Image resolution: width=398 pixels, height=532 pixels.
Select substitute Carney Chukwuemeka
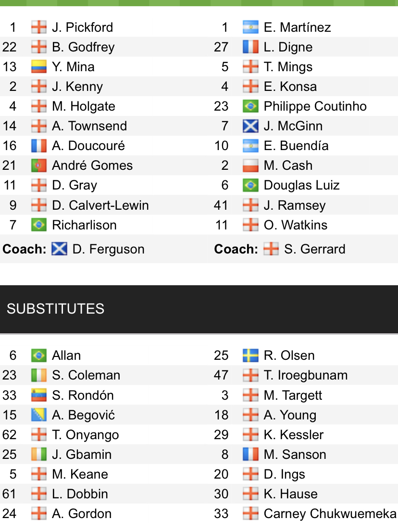click(330, 514)
